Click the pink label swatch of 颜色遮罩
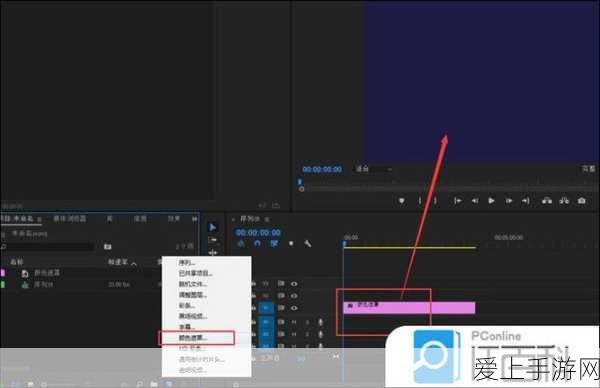This screenshot has height=388, width=600. click(3, 273)
